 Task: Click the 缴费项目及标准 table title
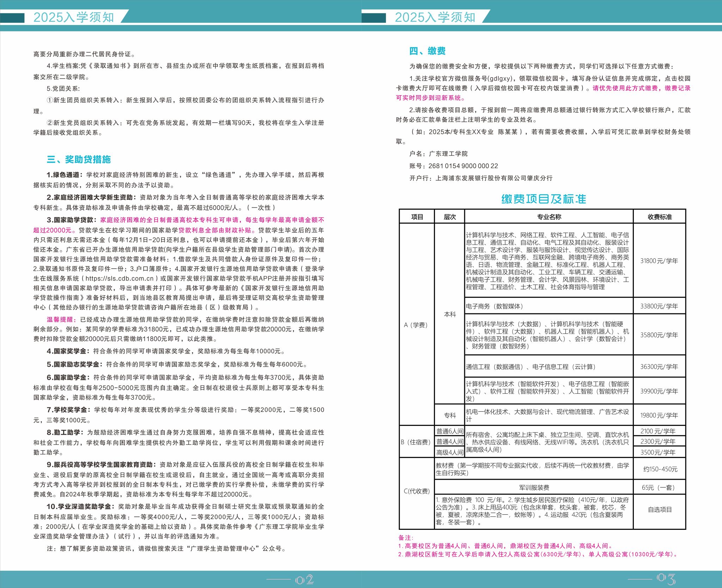543,199
